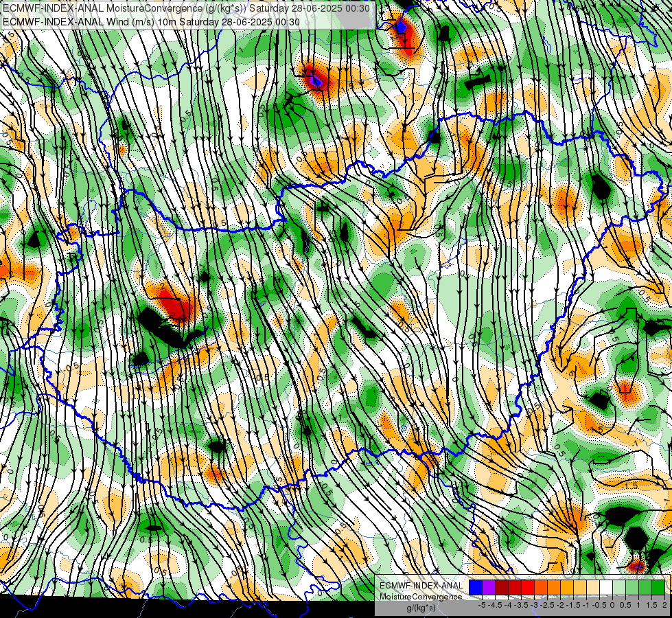This screenshot has height=618, width=672.
Task: Click the 'Wind (m/s) 10m' title line
Action: (151, 21)
